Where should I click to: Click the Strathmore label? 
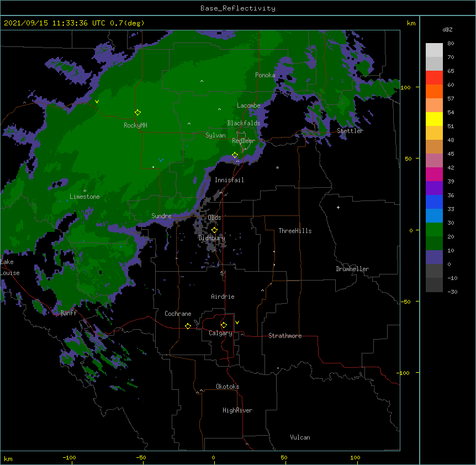tap(285, 336)
